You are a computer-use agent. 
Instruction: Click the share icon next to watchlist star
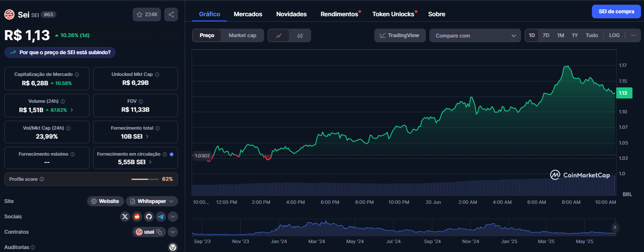coord(171,14)
